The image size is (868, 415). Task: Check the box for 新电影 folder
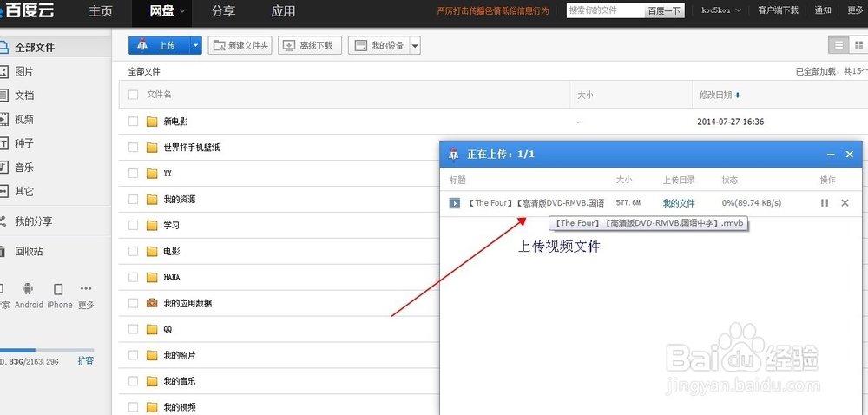coord(133,122)
